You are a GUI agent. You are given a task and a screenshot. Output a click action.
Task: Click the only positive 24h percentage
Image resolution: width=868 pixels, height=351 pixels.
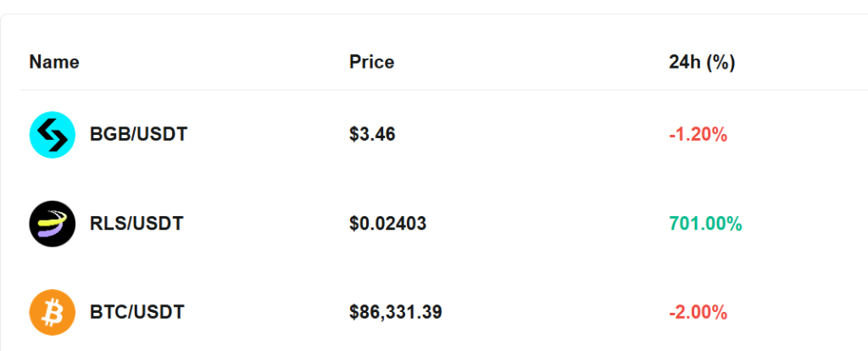pos(705,224)
